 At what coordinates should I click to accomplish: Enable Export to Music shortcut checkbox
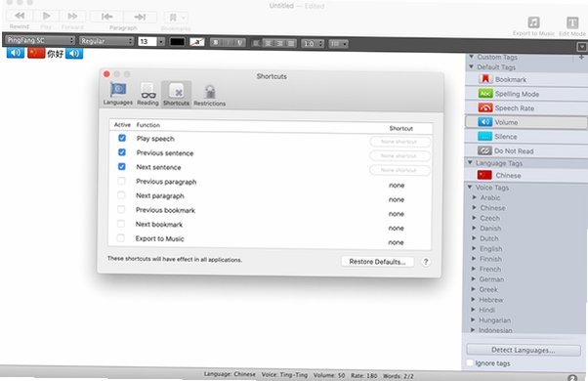[120, 237]
